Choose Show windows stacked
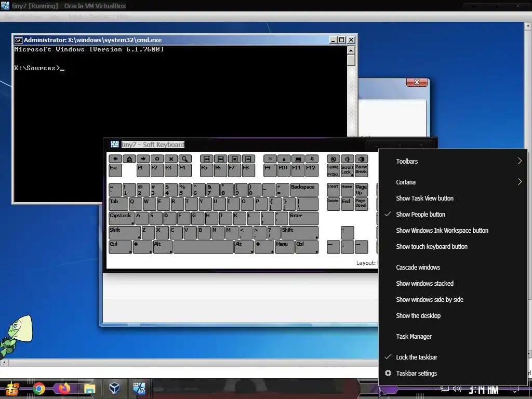 [x=453, y=284]
